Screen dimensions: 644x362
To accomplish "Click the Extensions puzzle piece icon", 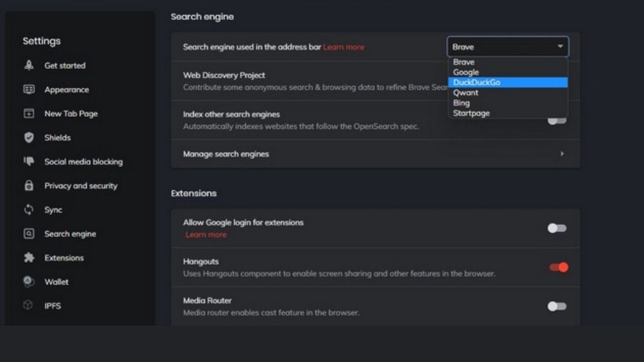I will [29, 257].
